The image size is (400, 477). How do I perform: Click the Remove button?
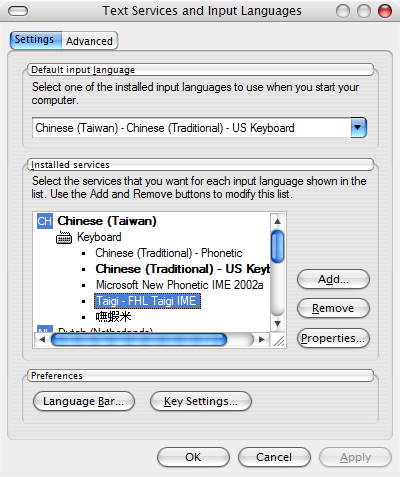[x=333, y=308]
